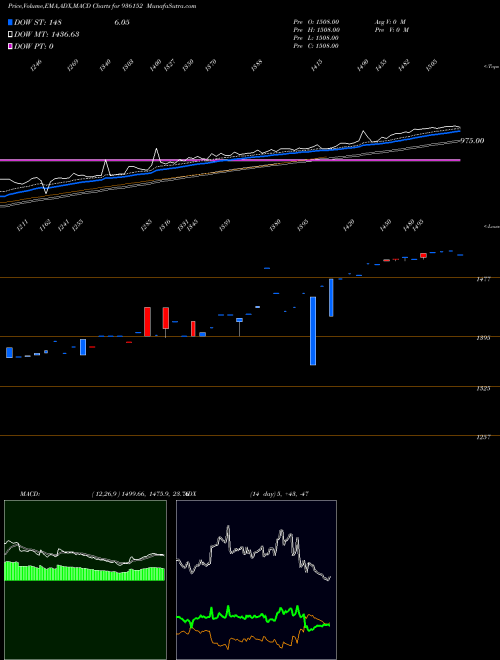The height and width of the screenshot is (660, 500).
Task: Click the 6.03 value beside DOW ST
Action: coord(122,22)
